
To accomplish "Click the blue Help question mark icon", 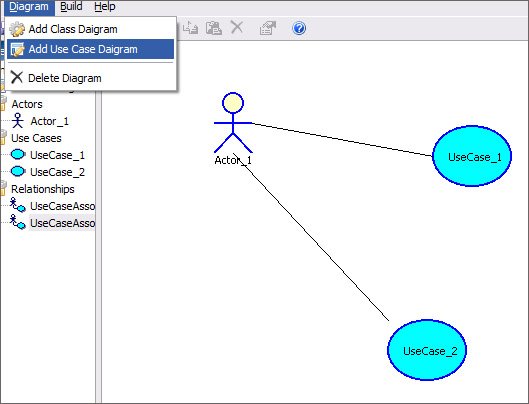I will 299,28.
